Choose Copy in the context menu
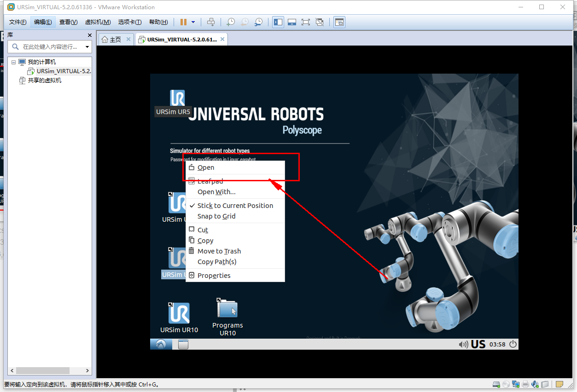Image resolution: width=577 pixels, height=392 pixels. (235, 241)
